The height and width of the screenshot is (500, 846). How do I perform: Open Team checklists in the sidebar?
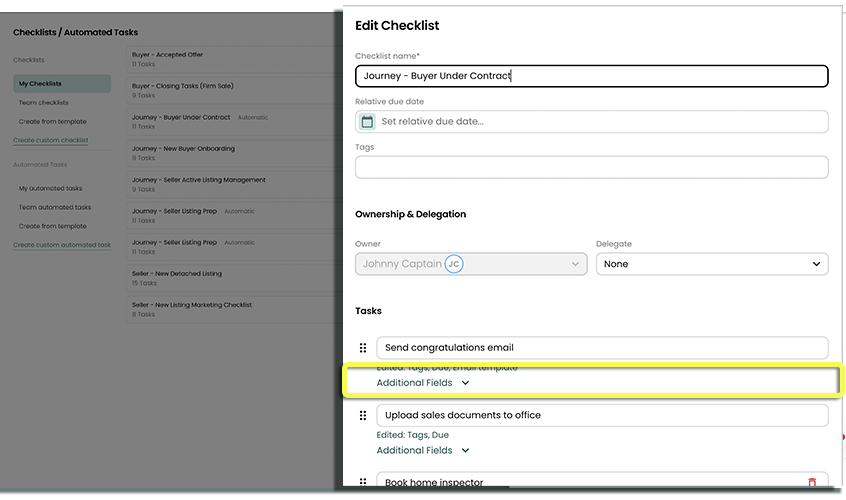(x=44, y=103)
